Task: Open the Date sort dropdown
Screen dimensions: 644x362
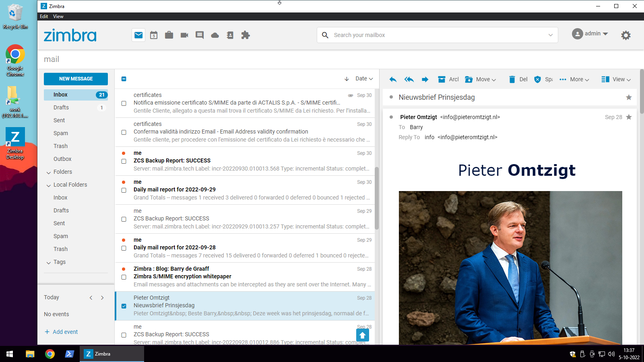Action: [x=363, y=78]
